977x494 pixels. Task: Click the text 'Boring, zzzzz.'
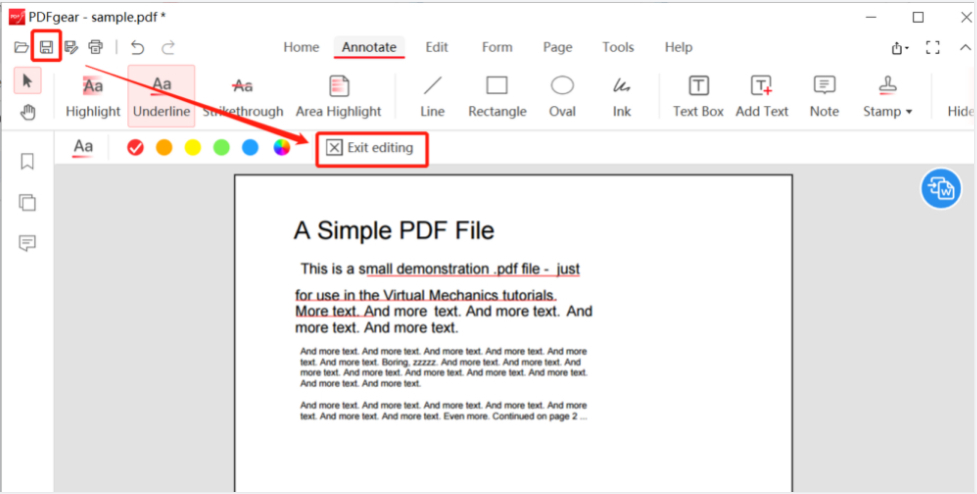click(x=409, y=362)
